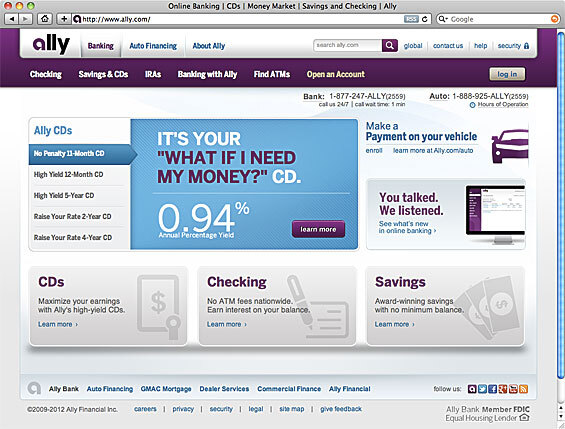
Task: Open the Commercial Finance footer link
Action: click(x=289, y=389)
